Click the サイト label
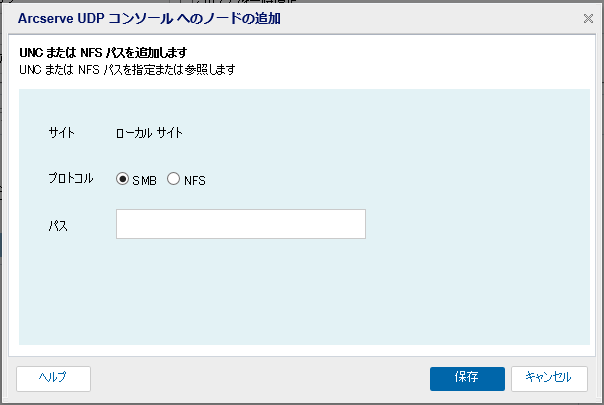604x405 pixels. (62, 133)
